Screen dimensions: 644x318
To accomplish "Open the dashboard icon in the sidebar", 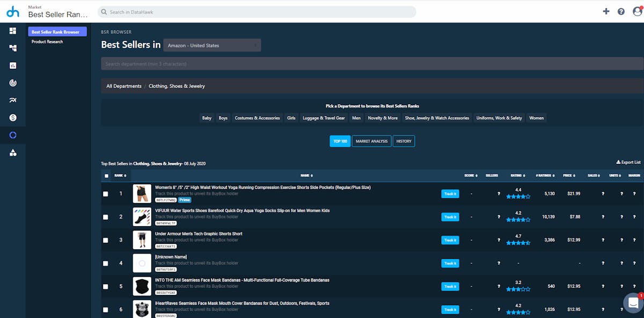I will pos(13,31).
